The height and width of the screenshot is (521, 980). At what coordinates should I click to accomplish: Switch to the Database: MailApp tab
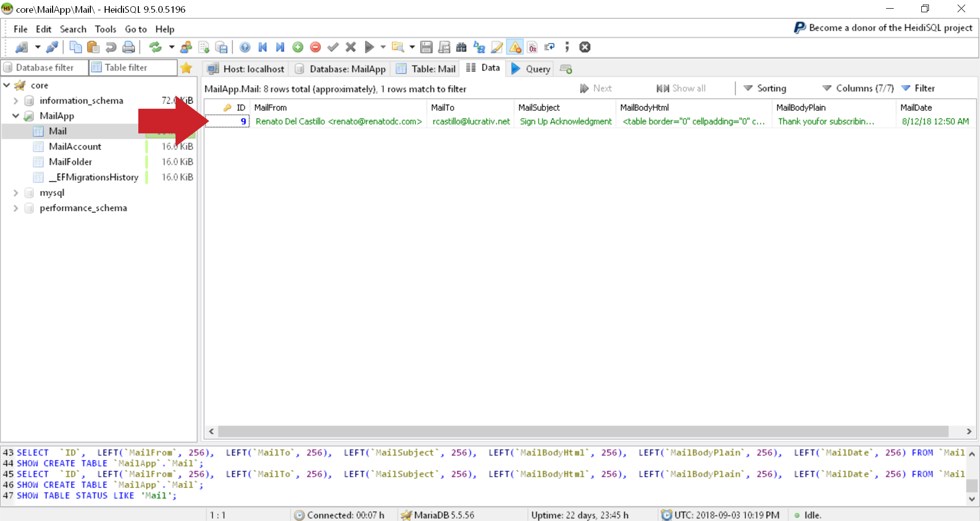pyautogui.click(x=340, y=69)
